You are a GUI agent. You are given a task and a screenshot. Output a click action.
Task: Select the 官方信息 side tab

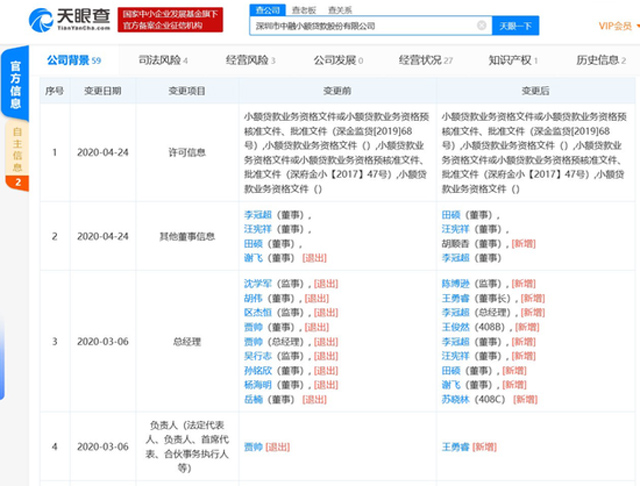(16, 84)
